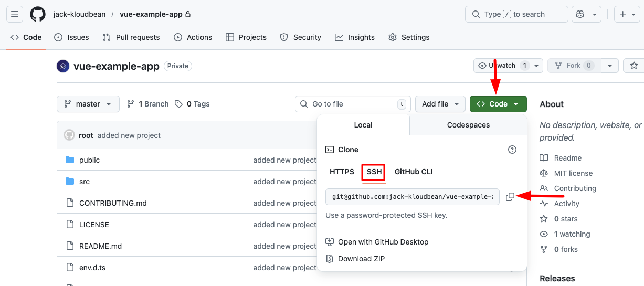Open the Projects tab
Viewport: 644px width, 286px height.
tap(246, 37)
